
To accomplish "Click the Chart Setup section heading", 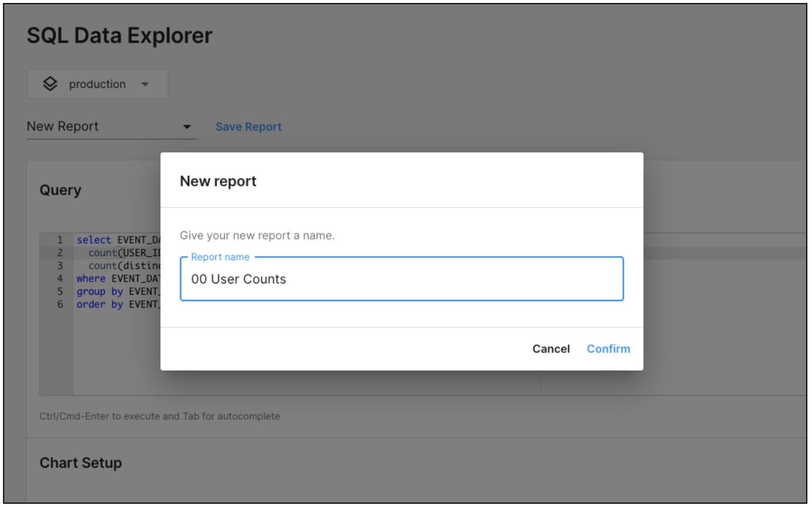I will pos(81,463).
